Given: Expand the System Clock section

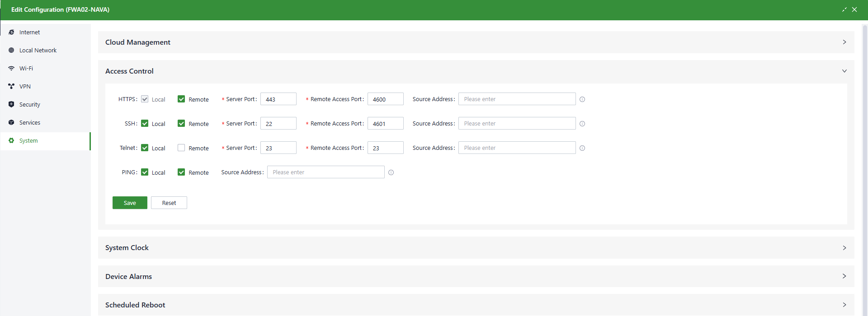Looking at the screenshot, I should [844, 248].
